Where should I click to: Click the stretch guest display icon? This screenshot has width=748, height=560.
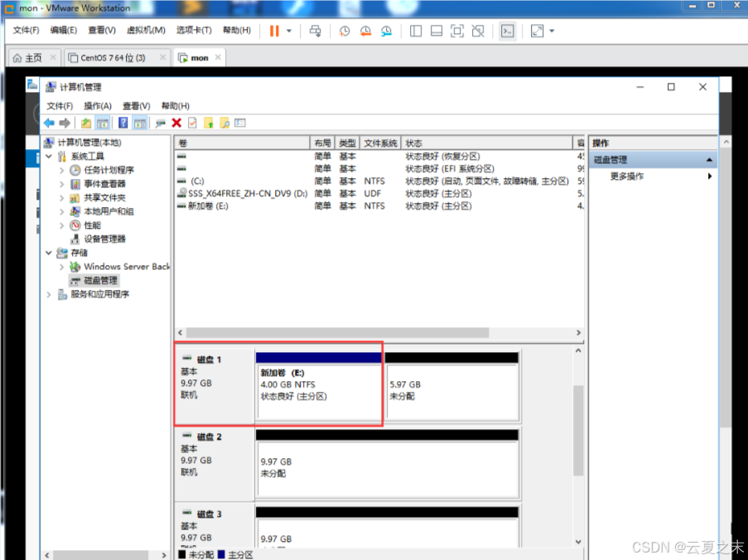pyautogui.click(x=537, y=31)
